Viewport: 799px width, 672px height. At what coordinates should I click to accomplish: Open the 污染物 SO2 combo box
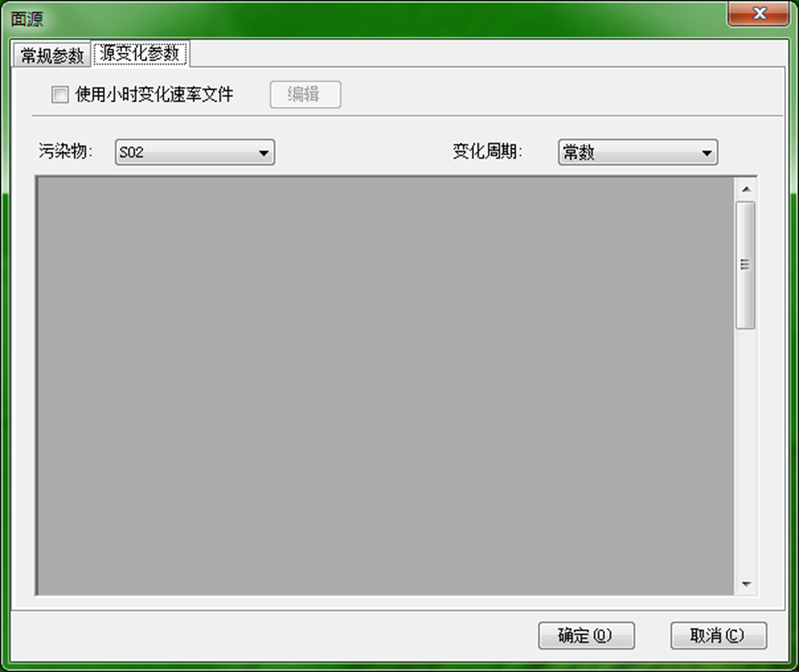click(x=194, y=152)
